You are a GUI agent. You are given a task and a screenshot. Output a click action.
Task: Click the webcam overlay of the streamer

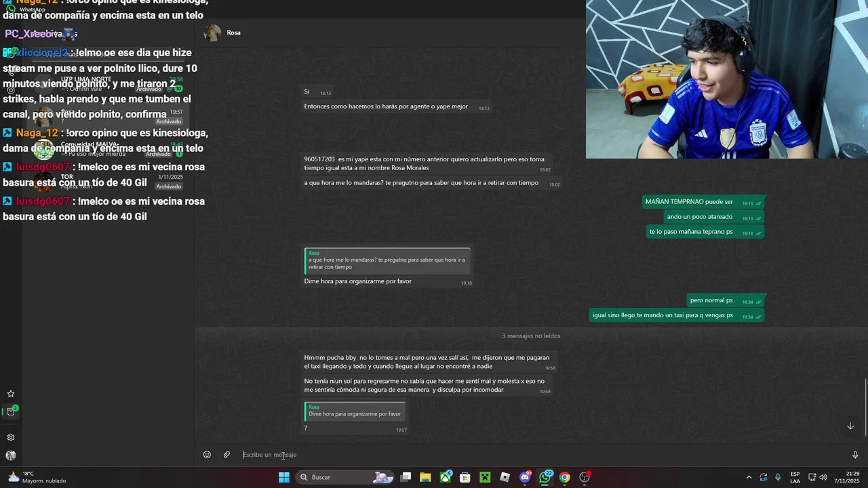pyautogui.click(x=727, y=79)
